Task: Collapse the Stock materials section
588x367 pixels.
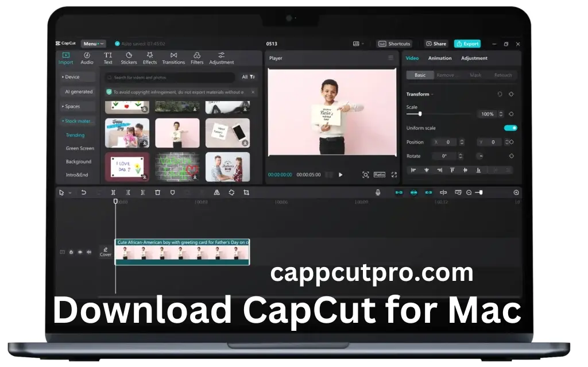Action: 77,121
